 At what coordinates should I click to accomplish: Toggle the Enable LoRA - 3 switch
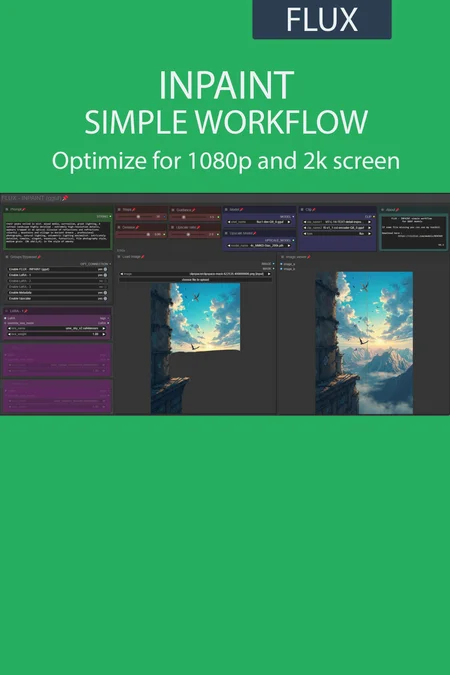click(x=105, y=287)
